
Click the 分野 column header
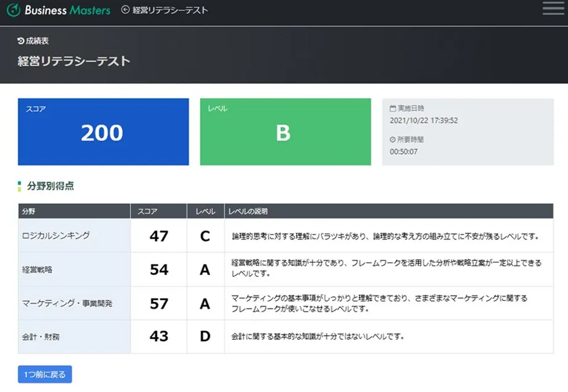pos(74,211)
